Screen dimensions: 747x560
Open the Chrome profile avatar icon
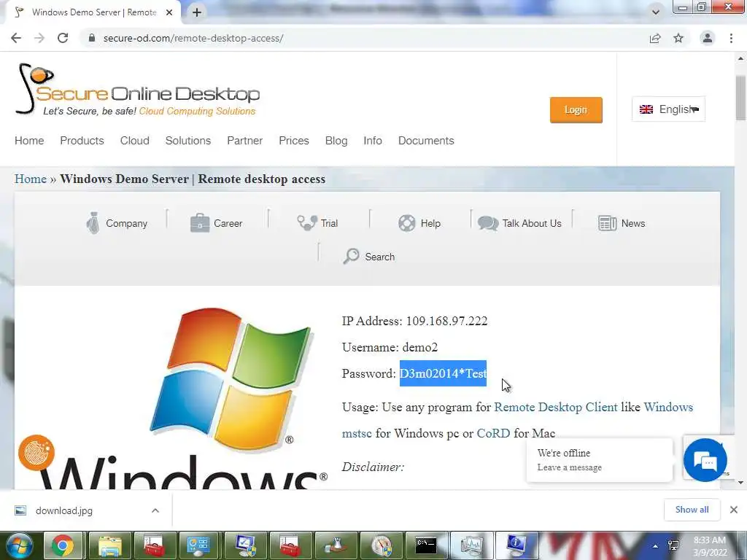(708, 38)
